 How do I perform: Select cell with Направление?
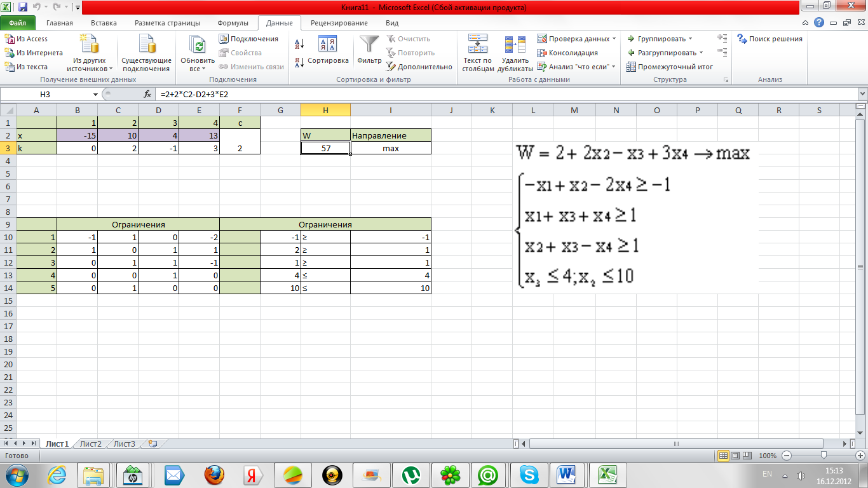390,135
